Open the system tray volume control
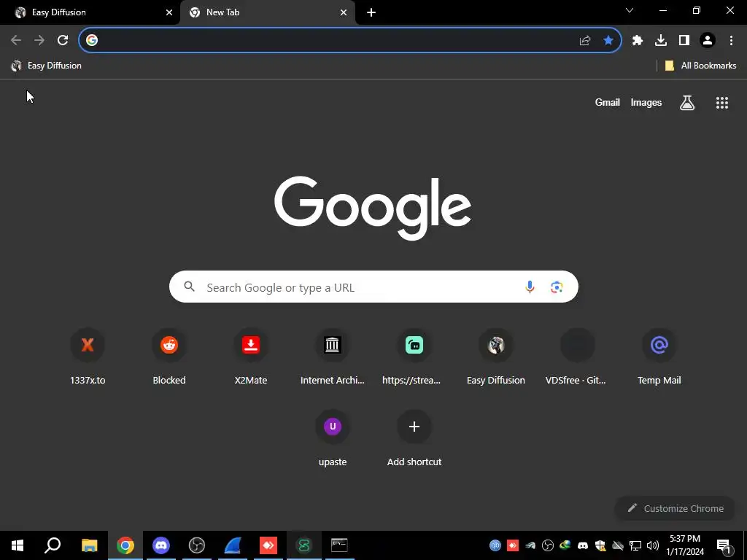The width and height of the screenshot is (747, 560). (653, 545)
